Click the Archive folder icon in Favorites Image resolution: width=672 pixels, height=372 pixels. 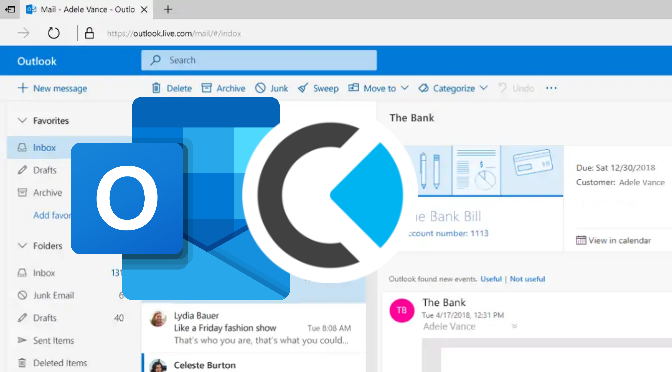pos(22,192)
